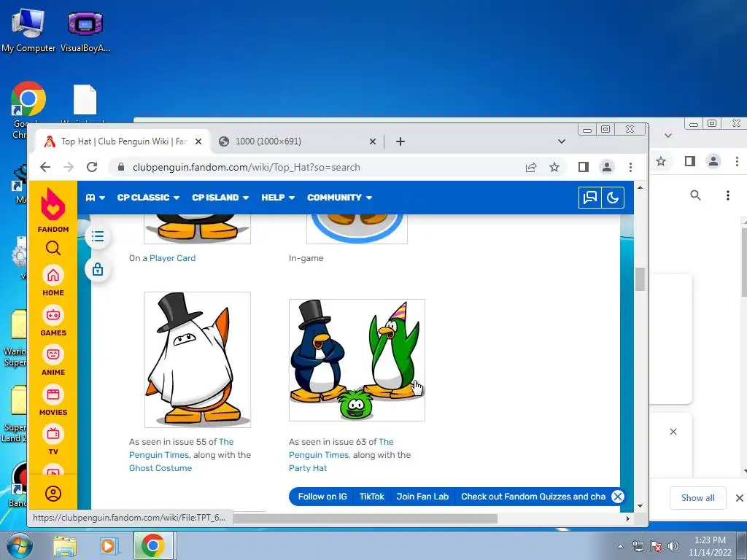The width and height of the screenshot is (747, 560).
Task: Open Chrome side panel icon
Action: pos(584,167)
